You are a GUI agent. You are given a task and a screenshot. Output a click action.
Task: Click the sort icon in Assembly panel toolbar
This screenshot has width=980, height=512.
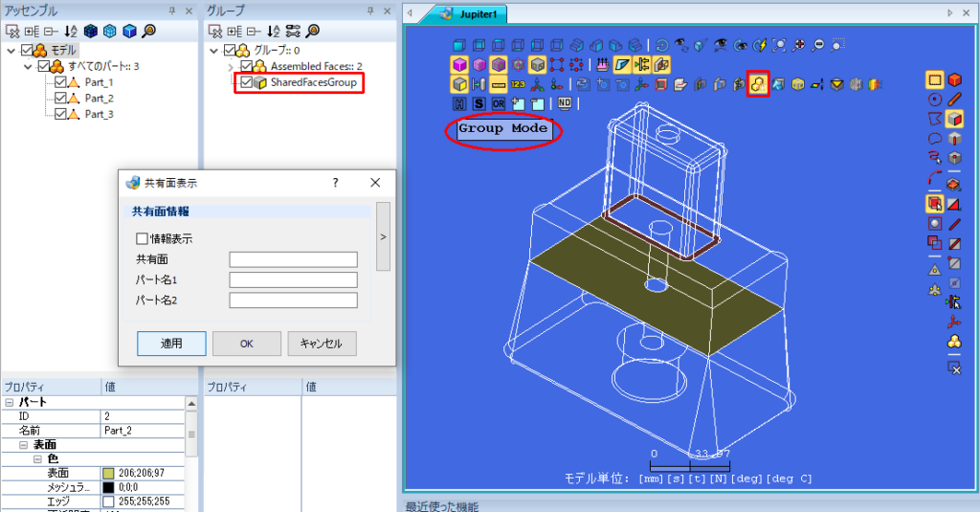click(x=71, y=31)
